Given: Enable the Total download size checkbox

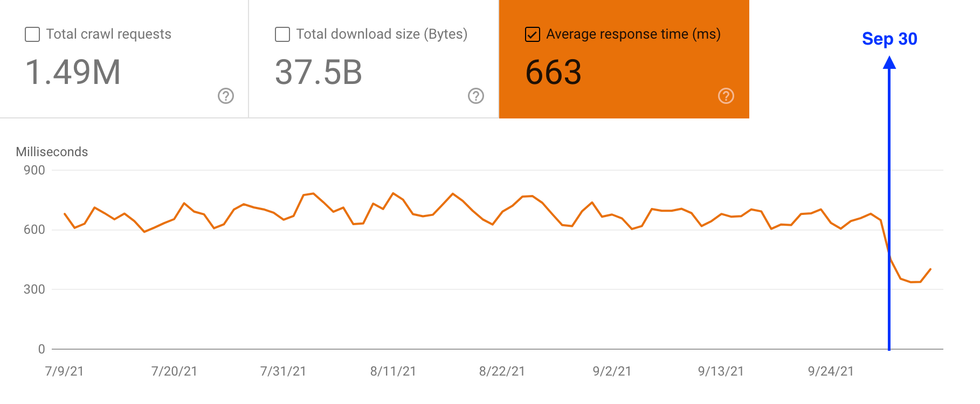Looking at the screenshot, I should pos(282,35).
